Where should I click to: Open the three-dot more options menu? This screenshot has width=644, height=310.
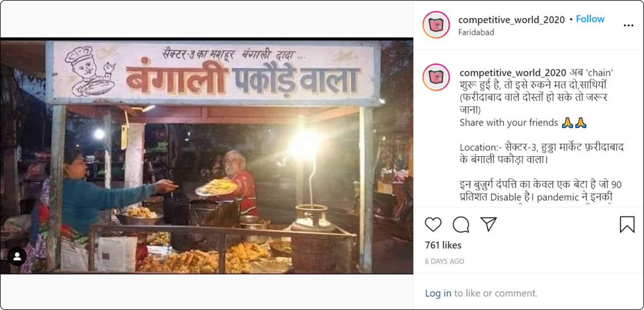click(628, 25)
